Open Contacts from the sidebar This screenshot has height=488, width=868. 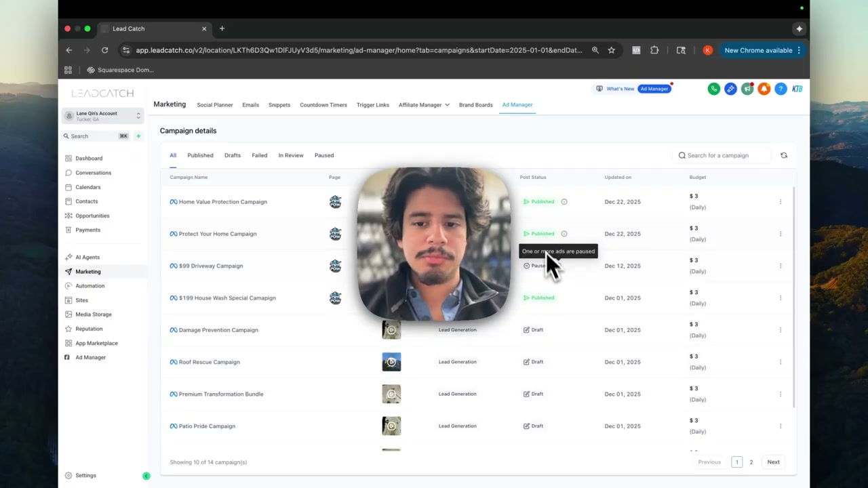click(86, 201)
